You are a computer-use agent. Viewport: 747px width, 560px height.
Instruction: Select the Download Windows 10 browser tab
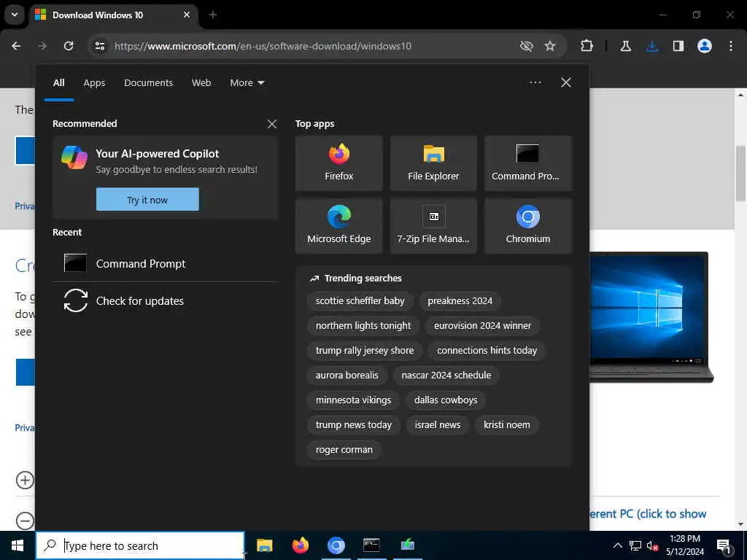point(114,15)
